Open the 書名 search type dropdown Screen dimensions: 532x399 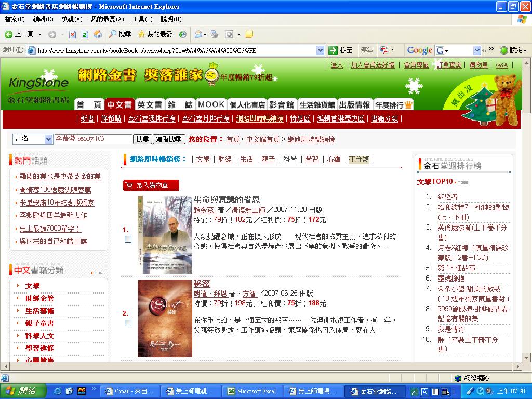click(x=48, y=139)
